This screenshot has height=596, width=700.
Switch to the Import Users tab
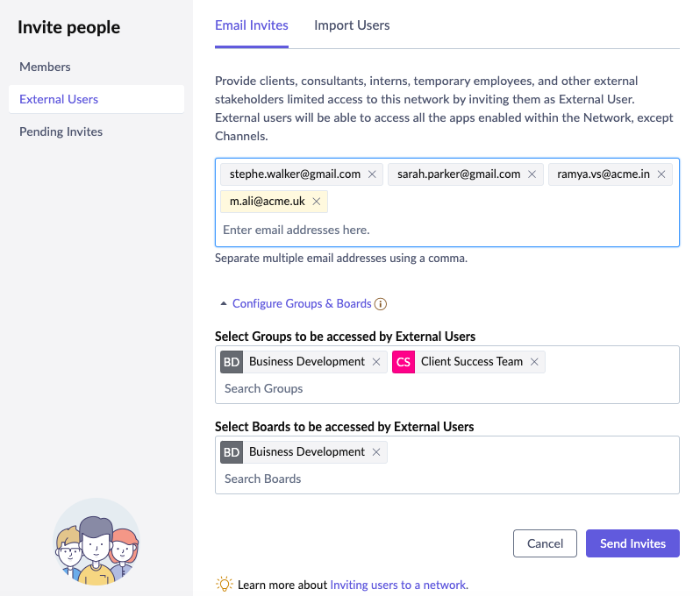point(352,25)
